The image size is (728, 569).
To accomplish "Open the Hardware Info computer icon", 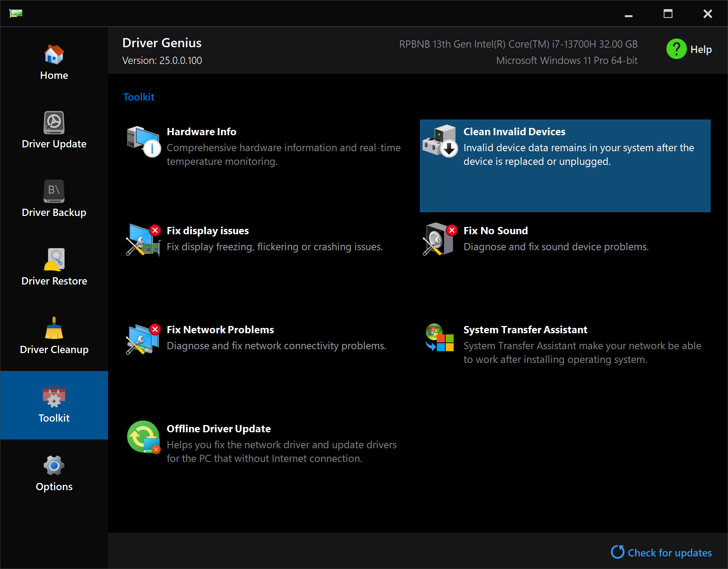I will point(143,141).
